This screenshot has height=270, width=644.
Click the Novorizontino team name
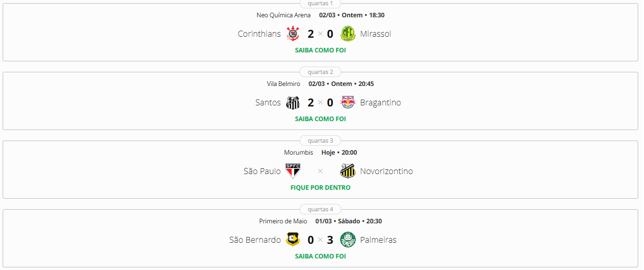point(386,171)
